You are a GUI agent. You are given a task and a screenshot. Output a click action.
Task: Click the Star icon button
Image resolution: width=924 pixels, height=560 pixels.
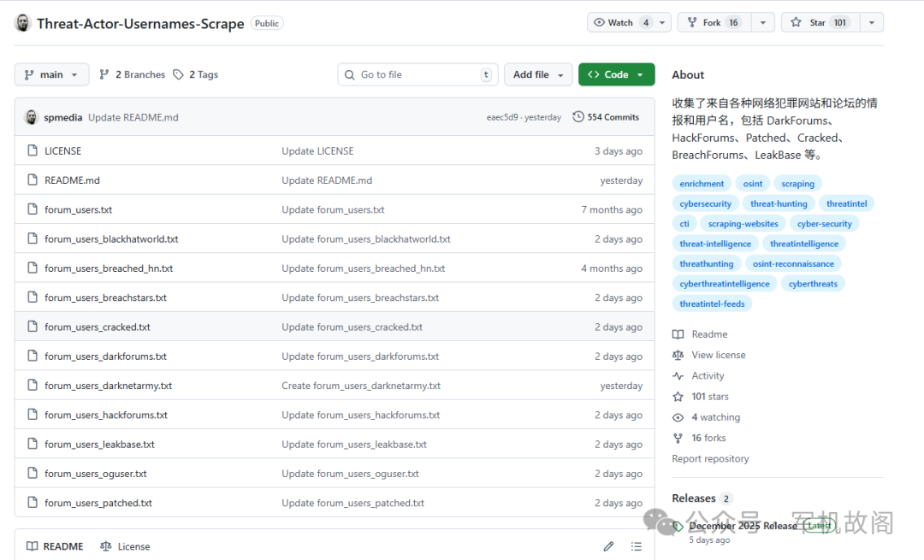[x=796, y=23]
